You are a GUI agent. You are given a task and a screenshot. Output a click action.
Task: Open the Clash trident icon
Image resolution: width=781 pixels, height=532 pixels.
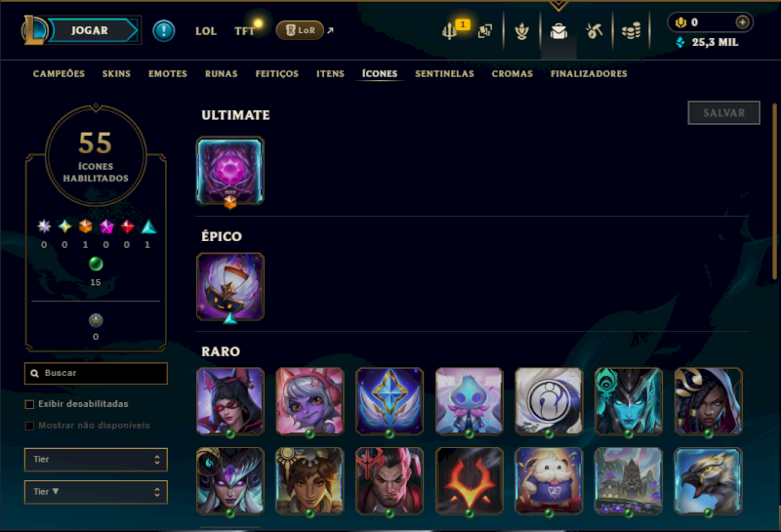[x=449, y=31]
